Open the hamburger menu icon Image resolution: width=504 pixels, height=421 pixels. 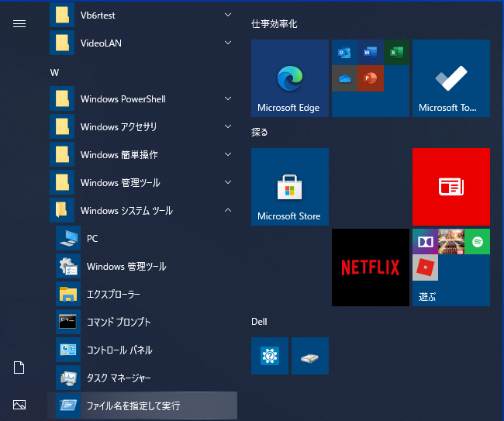19,23
